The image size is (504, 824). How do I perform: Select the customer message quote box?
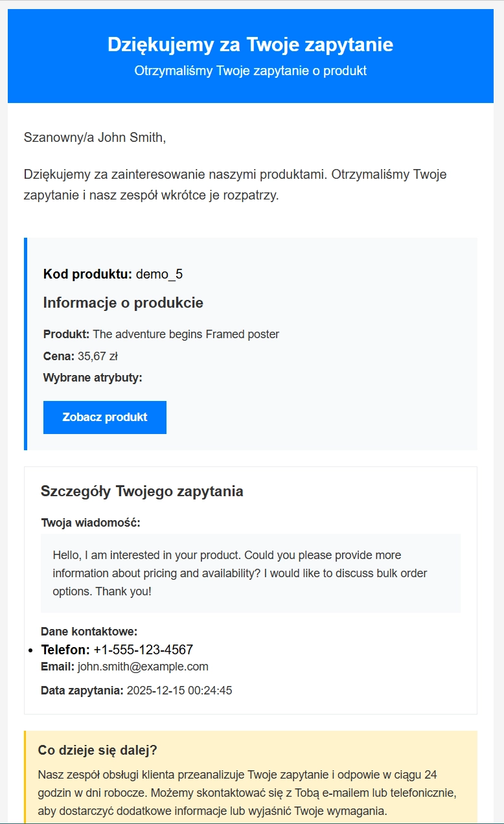coord(251,573)
